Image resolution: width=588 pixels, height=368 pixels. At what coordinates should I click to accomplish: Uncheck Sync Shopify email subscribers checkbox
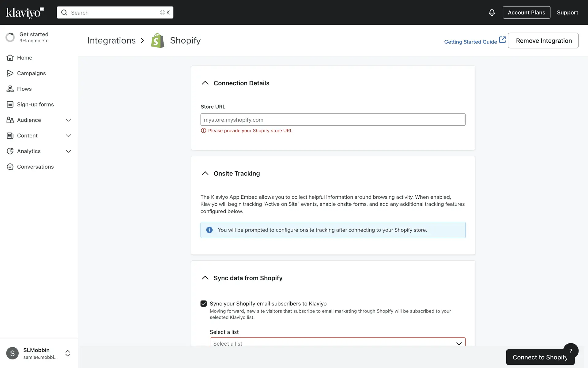pyautogui.click(x=204, y=304)
